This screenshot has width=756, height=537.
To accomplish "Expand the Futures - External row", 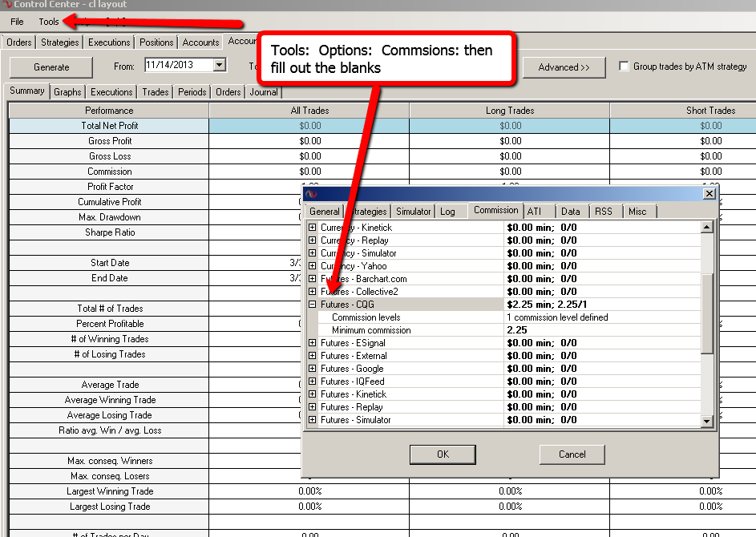I will 313,356.
